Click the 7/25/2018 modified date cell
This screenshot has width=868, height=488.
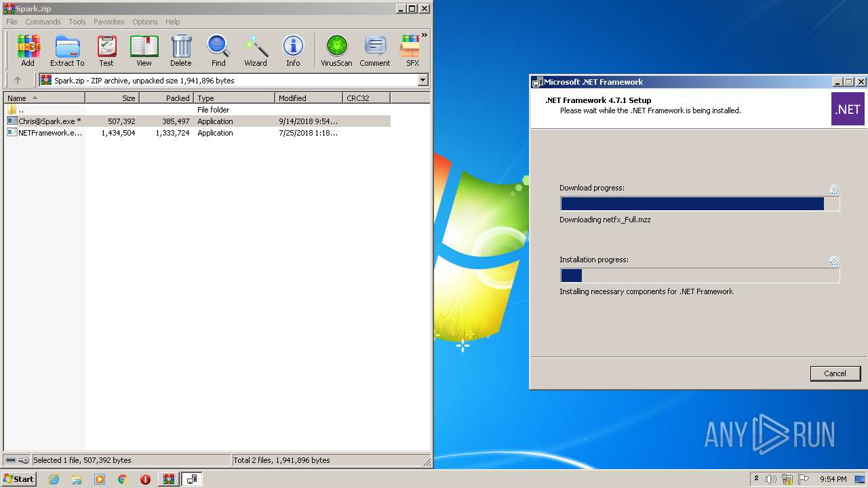(x=308, y=133)
